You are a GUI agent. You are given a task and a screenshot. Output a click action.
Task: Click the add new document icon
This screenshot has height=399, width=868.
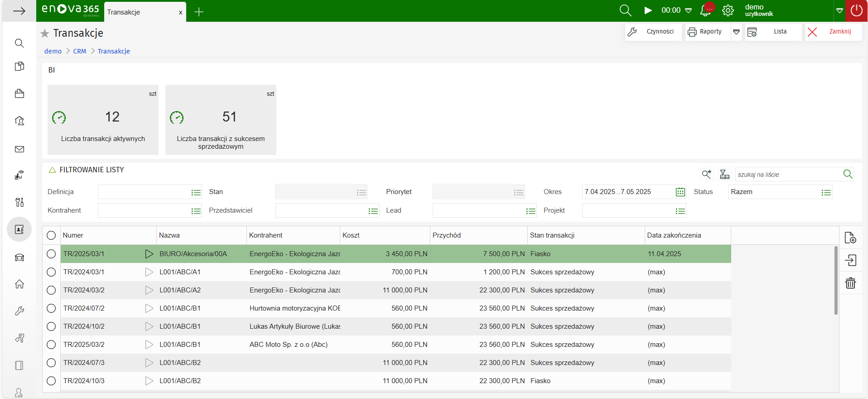850,238
